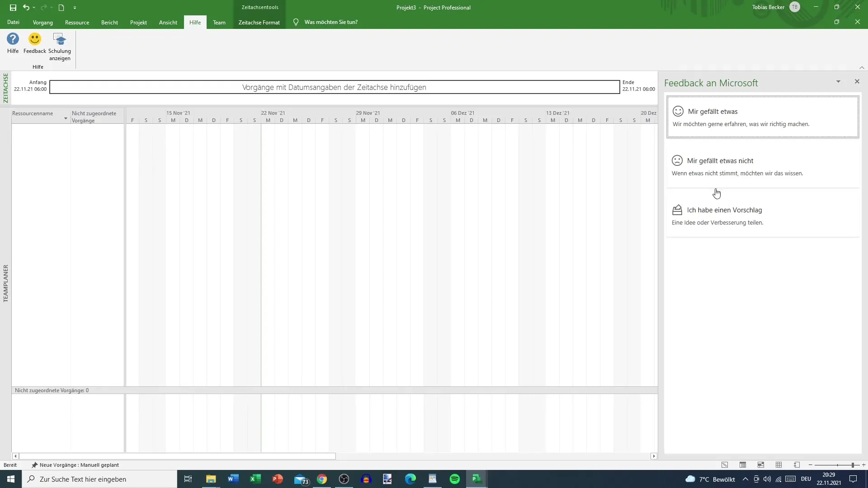Show hidden system tray icons

745,479
